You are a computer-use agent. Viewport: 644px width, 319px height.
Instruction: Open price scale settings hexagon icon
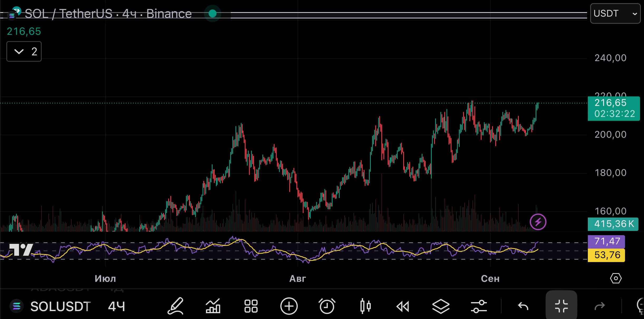pos(616,278)
